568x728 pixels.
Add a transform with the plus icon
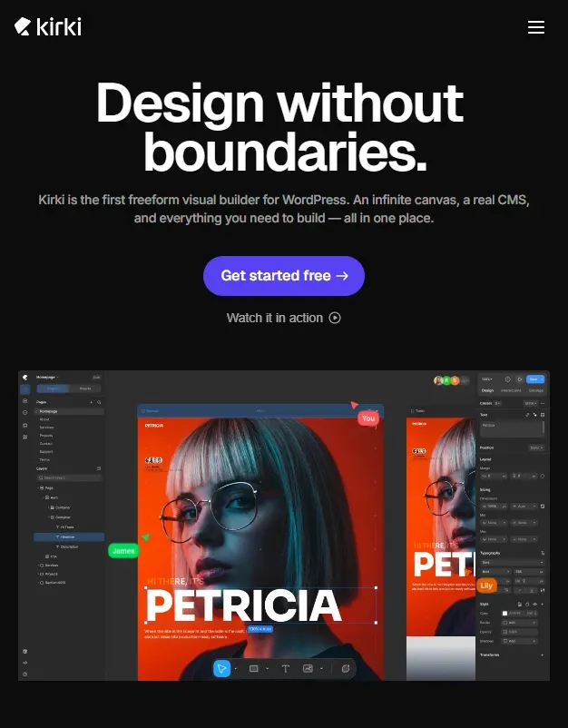pos(542,655)
